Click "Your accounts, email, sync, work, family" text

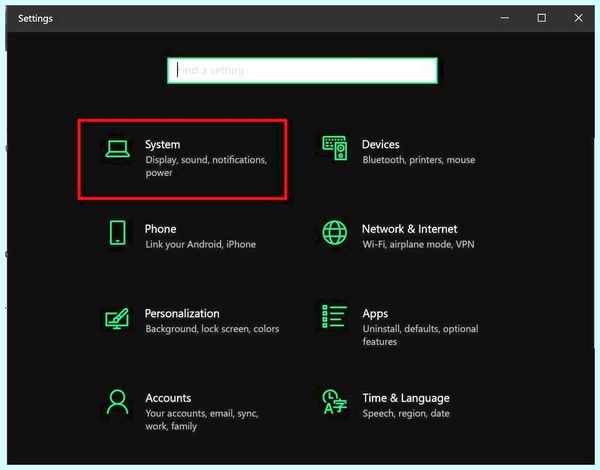pos(202,420)
